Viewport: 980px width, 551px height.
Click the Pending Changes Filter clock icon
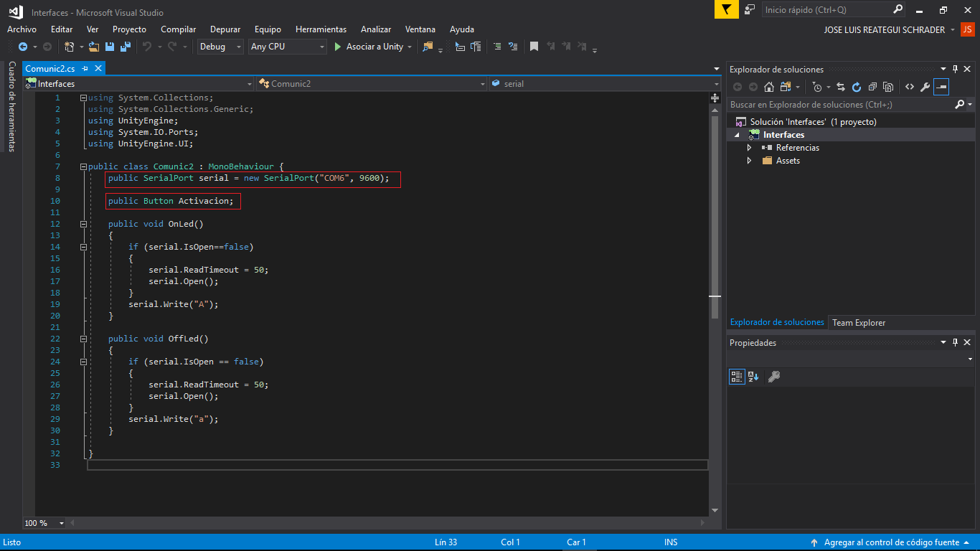pyautogui.click(x=817, y=87)
